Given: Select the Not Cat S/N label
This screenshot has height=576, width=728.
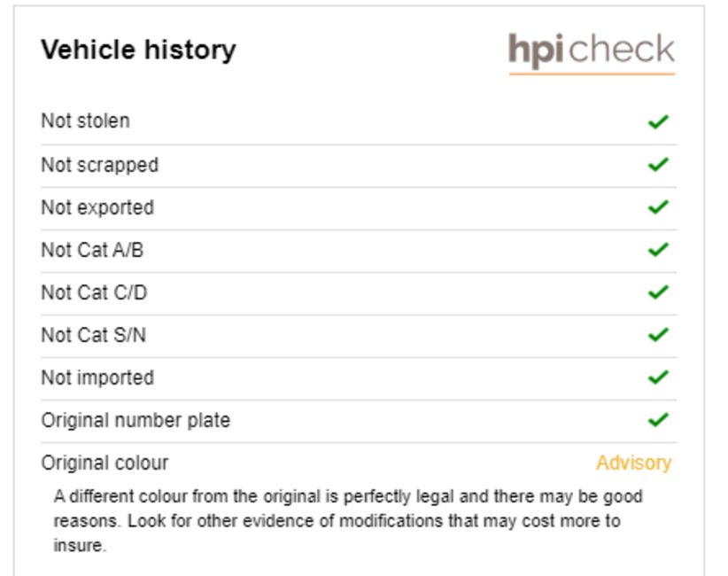Looking at the screenshot, I should click(x=94, y=335).
